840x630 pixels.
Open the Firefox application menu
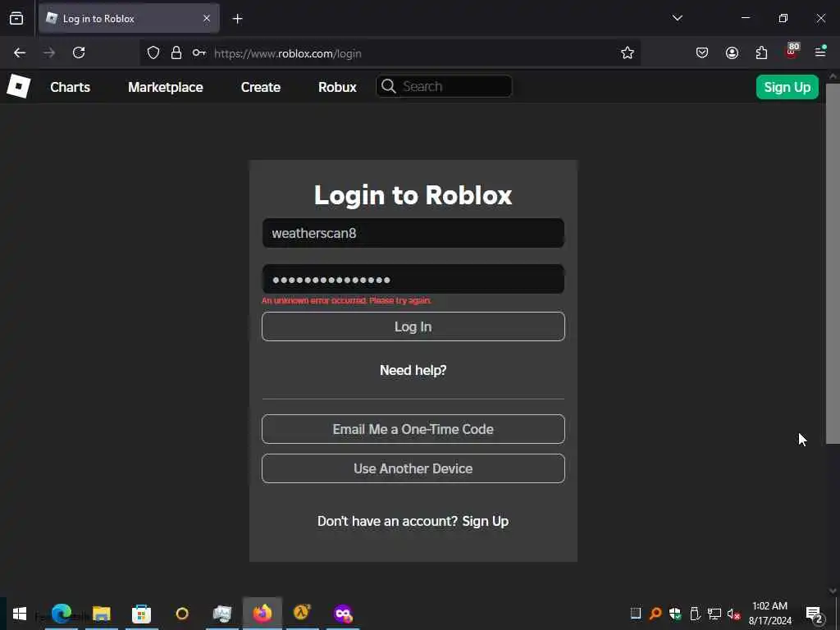pyautogui.click(x=820, y=52)
